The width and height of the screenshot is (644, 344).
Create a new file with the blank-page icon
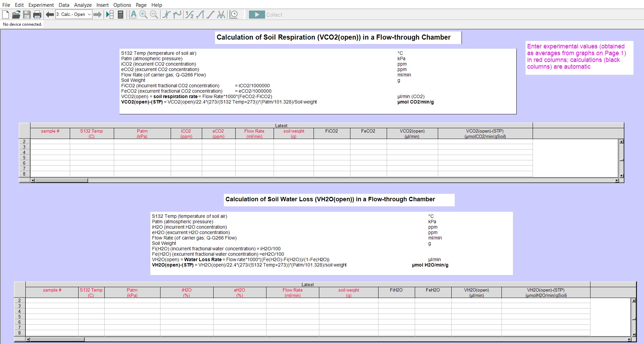pos(6,15)
